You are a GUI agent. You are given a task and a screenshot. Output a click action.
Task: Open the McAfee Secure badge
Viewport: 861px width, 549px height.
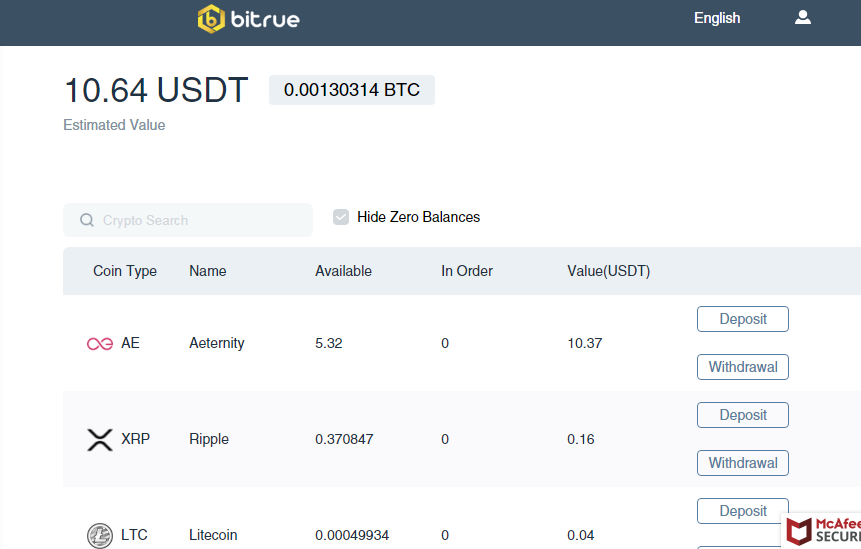[822, 531]
